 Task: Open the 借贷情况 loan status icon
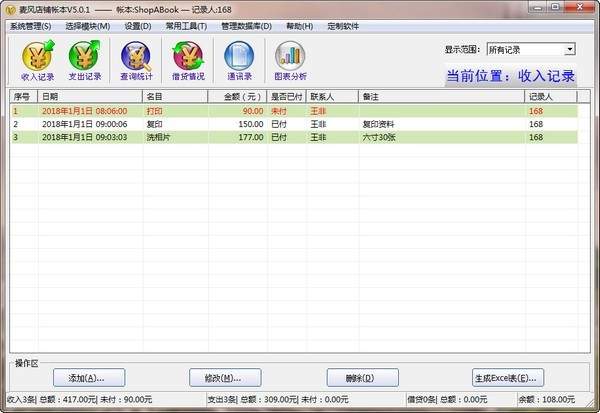[x=187, y=60]
